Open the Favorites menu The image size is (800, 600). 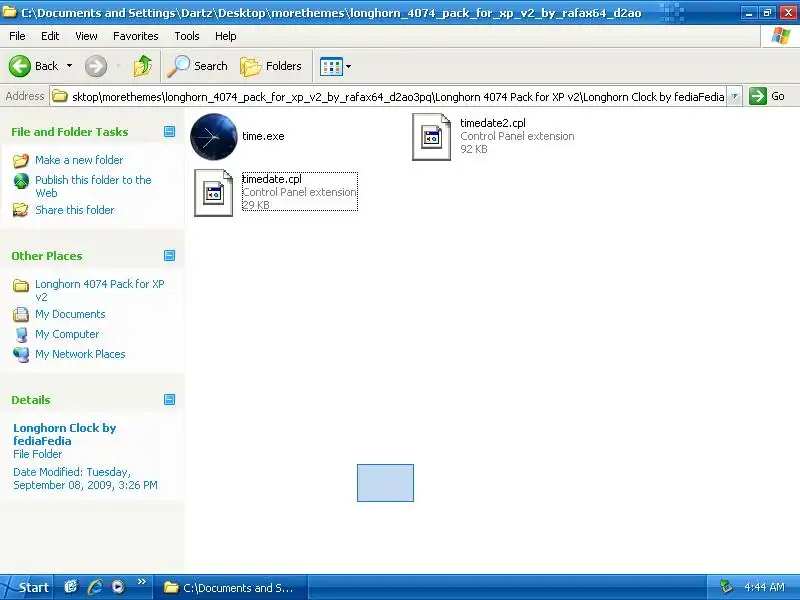coord(136,36)
